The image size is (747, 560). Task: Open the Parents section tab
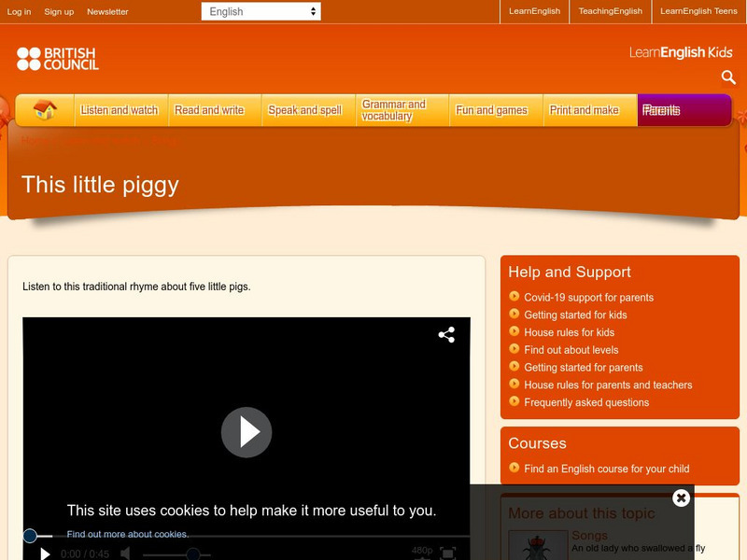(684, 110)
